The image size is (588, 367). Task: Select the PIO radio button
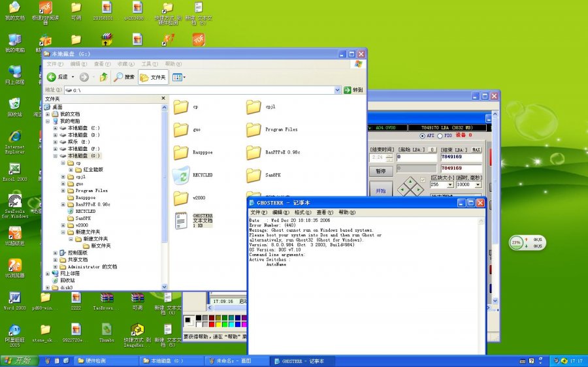coord(440,136)
